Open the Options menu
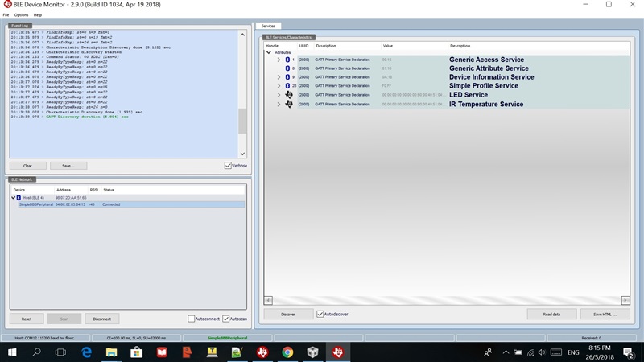This screenshot has width=644, height=362. click(x=22, y=14)
